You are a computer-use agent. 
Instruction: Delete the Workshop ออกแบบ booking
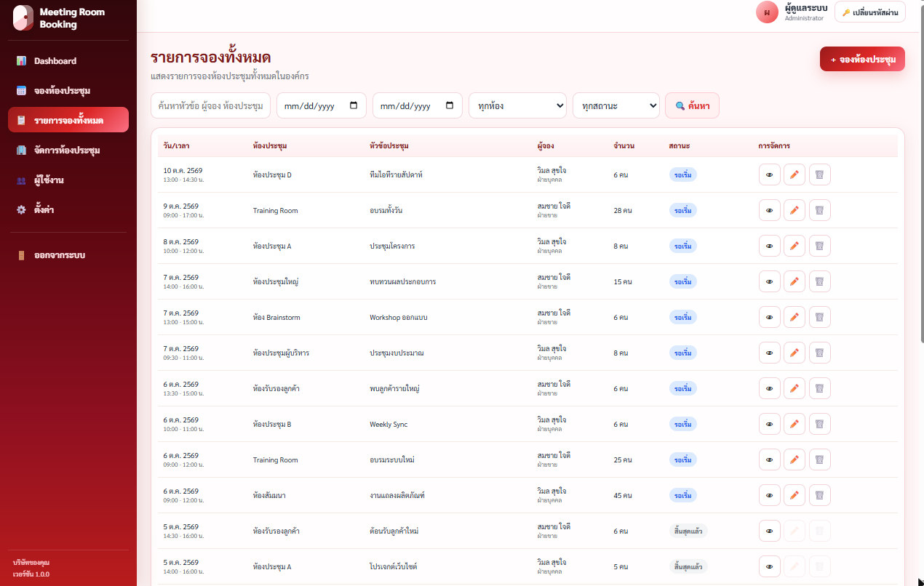[x=820, y=317]
